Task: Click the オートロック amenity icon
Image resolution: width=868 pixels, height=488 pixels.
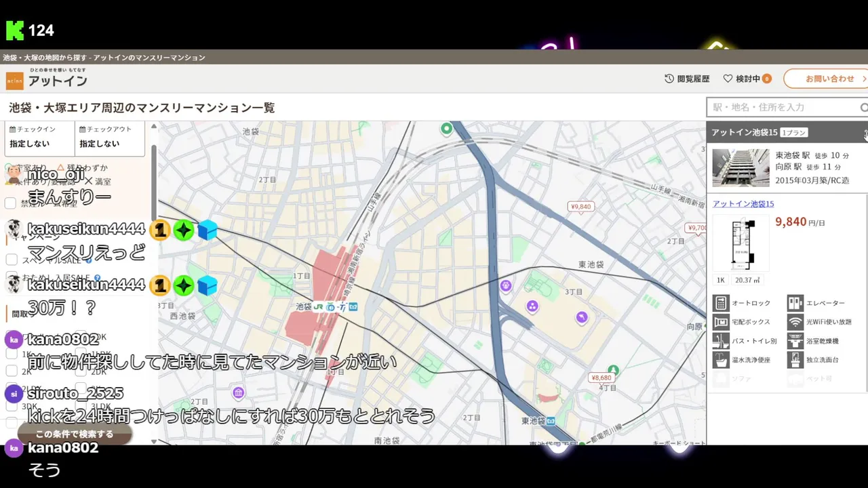Action: [720, 303]
